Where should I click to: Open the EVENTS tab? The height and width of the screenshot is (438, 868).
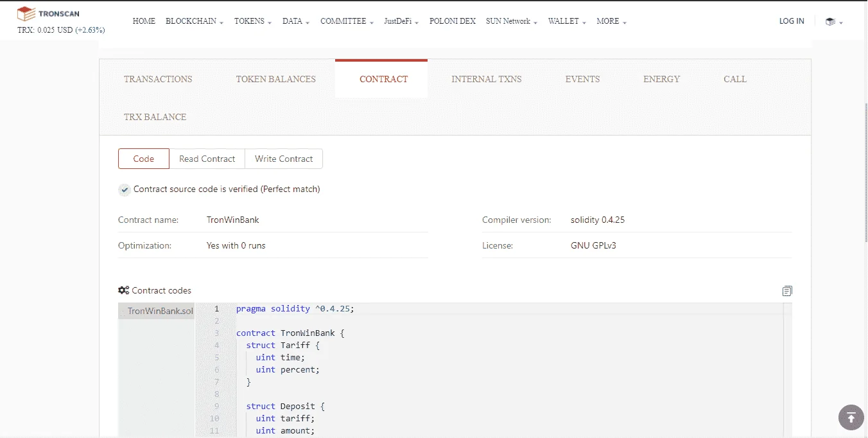[x=582, y=79]
